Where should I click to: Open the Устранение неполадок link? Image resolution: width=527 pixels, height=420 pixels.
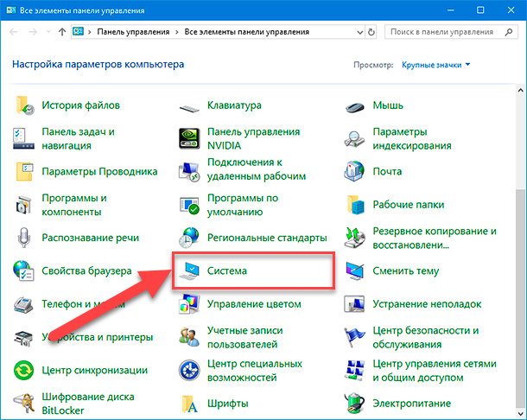(x=427, y=304)
